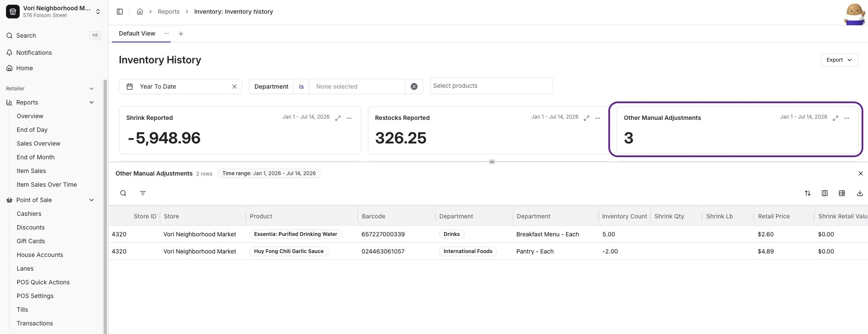Click the Select products field

[x=491, y=86]
